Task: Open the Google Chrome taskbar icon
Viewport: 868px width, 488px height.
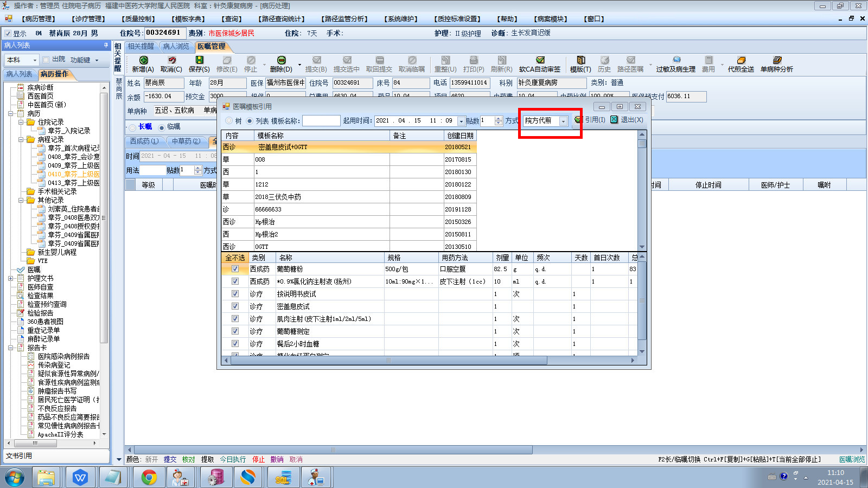Action: (149, 477)
